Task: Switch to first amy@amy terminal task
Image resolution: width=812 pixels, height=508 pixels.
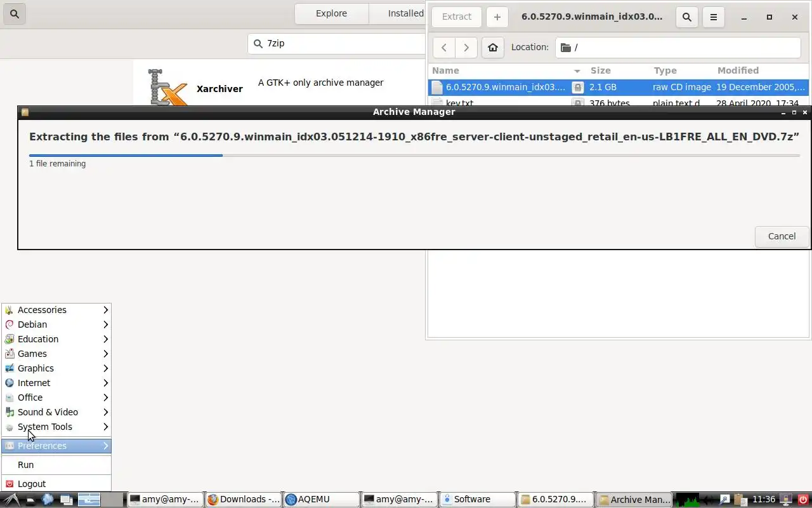Action: pyautogui.click(x=166, y=500)
